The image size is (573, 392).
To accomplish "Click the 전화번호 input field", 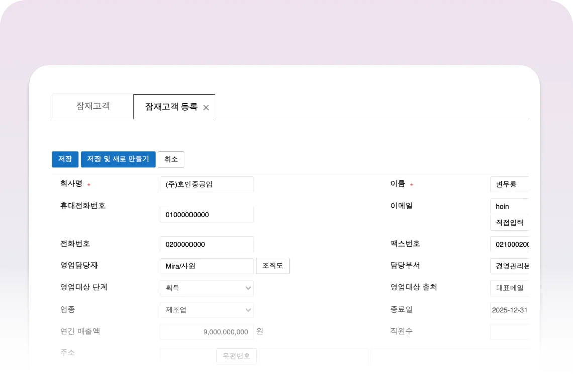I will coord(207,245).
